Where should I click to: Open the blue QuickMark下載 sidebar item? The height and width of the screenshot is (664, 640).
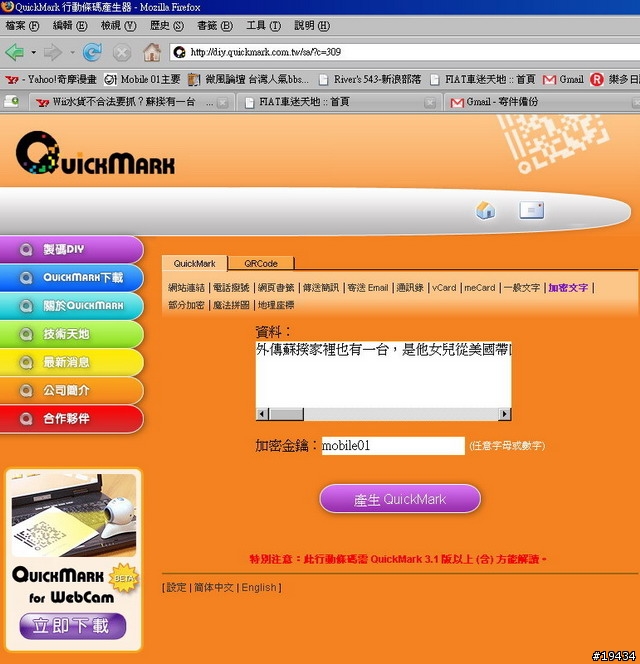[x=71, y=278]
